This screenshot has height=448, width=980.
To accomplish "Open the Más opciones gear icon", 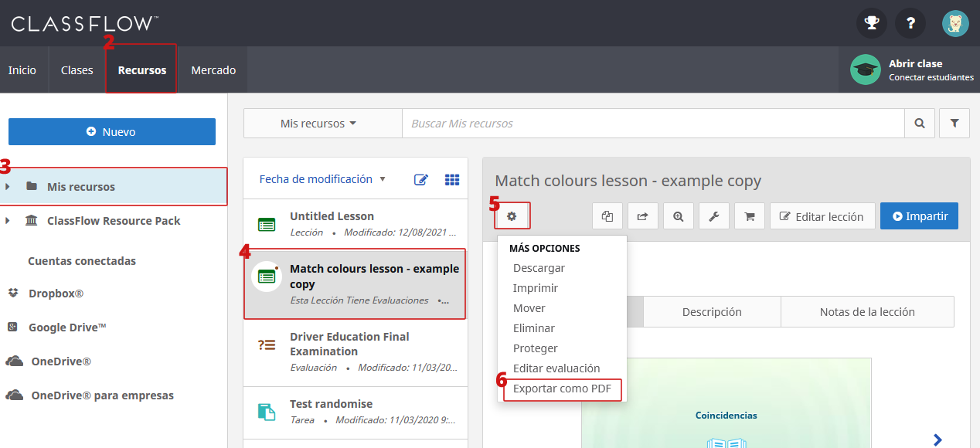I will tap(512, 216).
